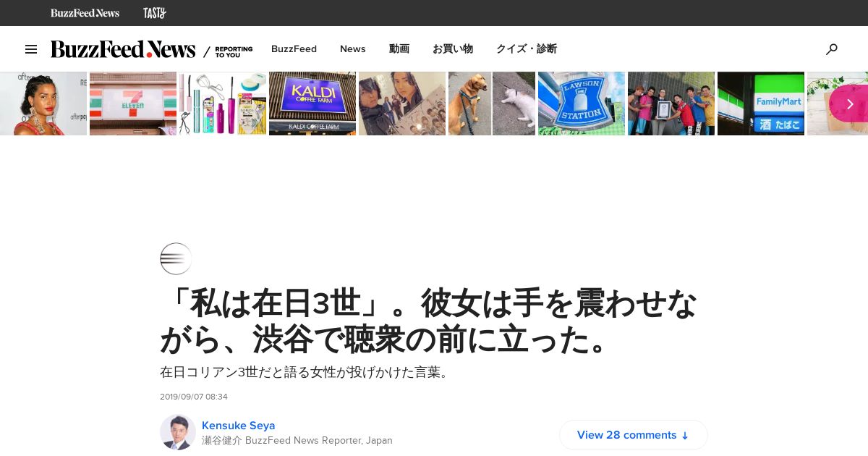Viewport: 868px width, 456px height.
Task: Advance the thumbnail carousel with the pink arrow
Action: click(x=848, y=104)
